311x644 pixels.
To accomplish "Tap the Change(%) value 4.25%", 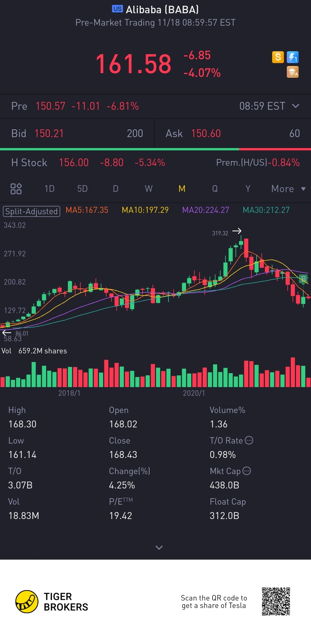I will click(x=122, y=485).
